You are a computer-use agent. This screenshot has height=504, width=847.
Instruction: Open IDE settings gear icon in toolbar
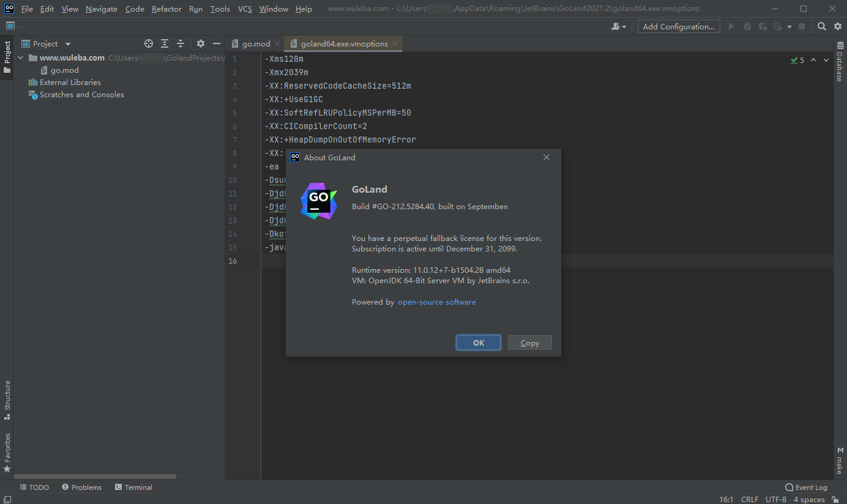(x=838, y=26)
